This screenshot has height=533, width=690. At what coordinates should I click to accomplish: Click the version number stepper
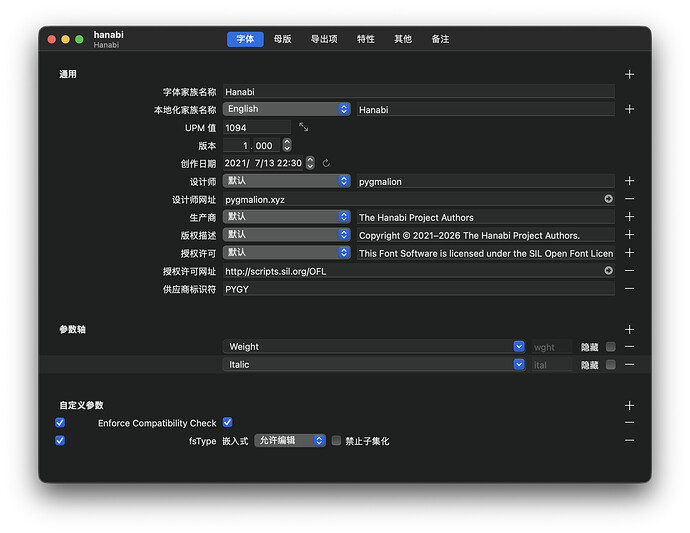coord(287,145)
